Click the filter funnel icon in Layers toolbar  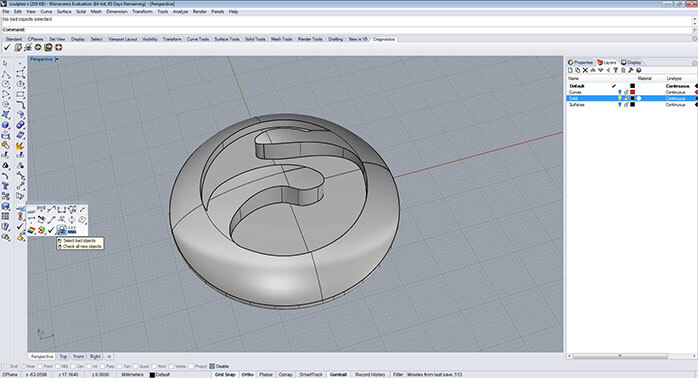pos(616,70)
